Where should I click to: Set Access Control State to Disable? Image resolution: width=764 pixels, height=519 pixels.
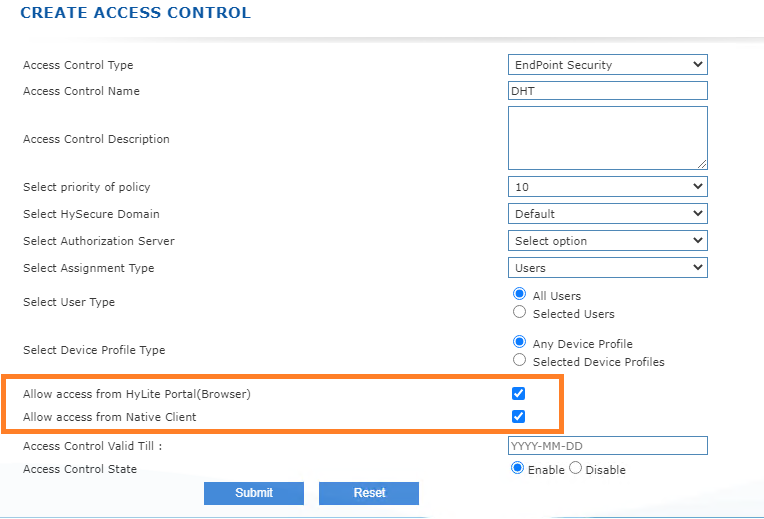[575, 468]
